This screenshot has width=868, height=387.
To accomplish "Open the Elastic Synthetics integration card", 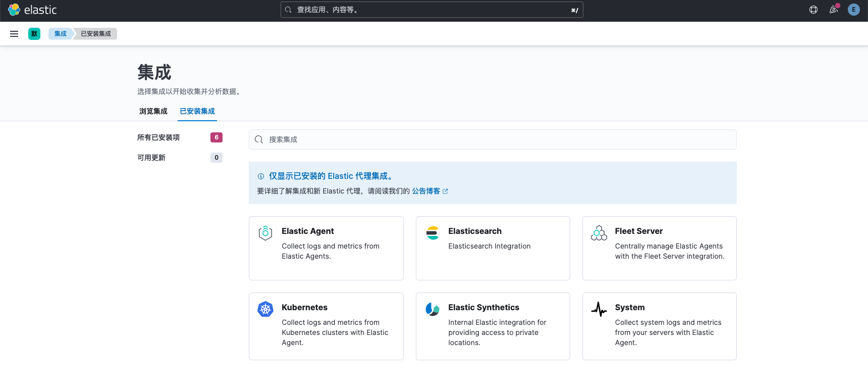I will coord(493,326).
